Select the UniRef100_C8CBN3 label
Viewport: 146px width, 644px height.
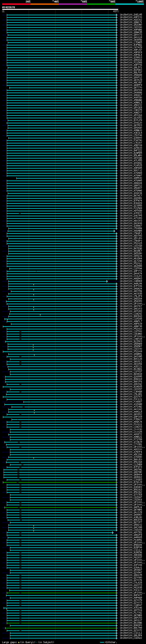pos(131,334)
